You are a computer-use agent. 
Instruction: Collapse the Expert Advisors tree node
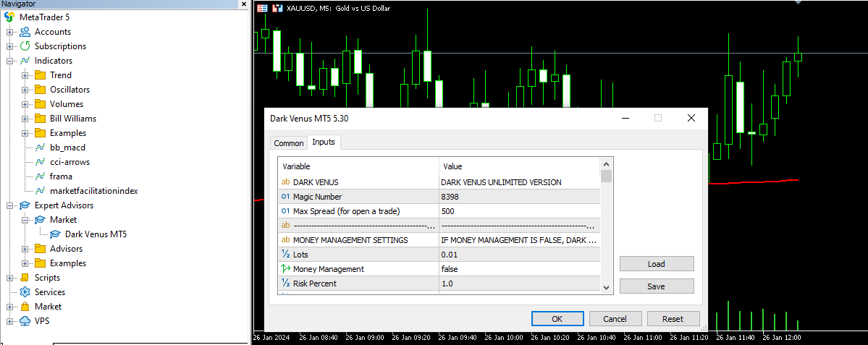click(x=9, y=205)
